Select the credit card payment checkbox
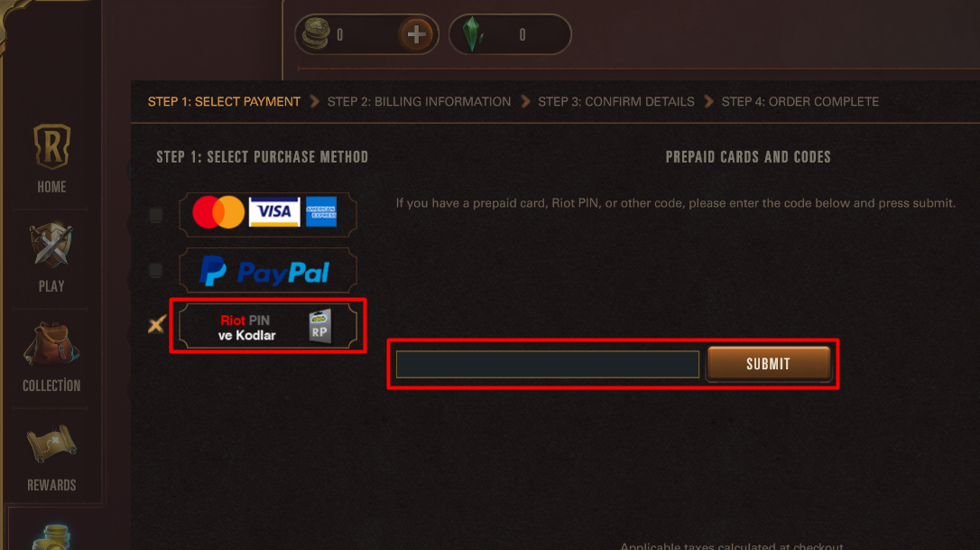The width and height of the screenshot is (980, 550). pos(155,215)
